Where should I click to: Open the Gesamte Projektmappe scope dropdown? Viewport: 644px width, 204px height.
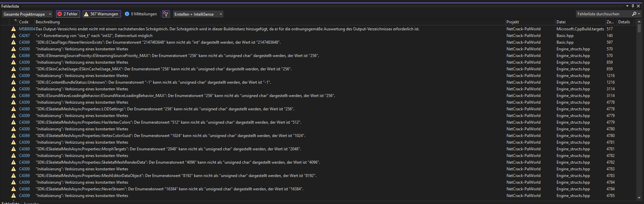pyautogui.click(x=28, y=14)
